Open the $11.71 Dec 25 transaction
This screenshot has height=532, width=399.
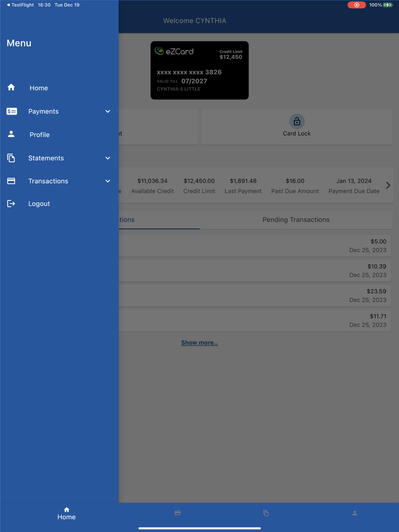(255, 321)
